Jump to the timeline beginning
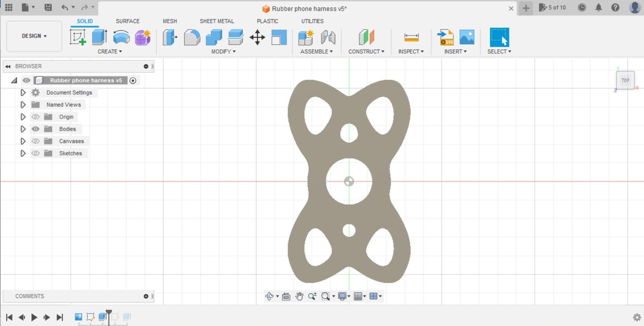 click(9, 317)
